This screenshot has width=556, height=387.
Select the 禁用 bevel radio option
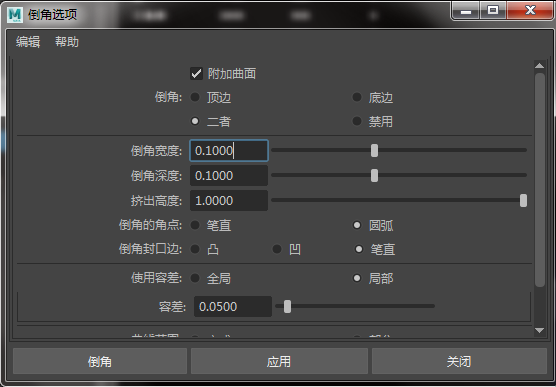point(357,121)
